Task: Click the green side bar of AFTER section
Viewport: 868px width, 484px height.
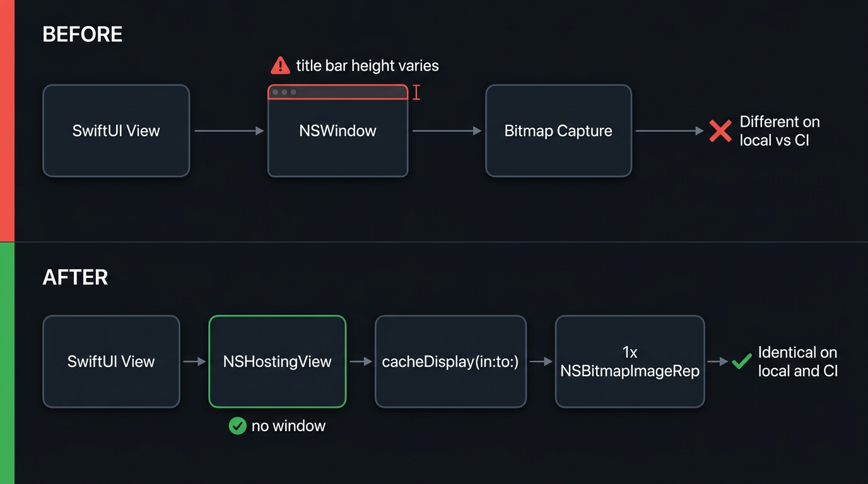Action: (x=7, y=363)
